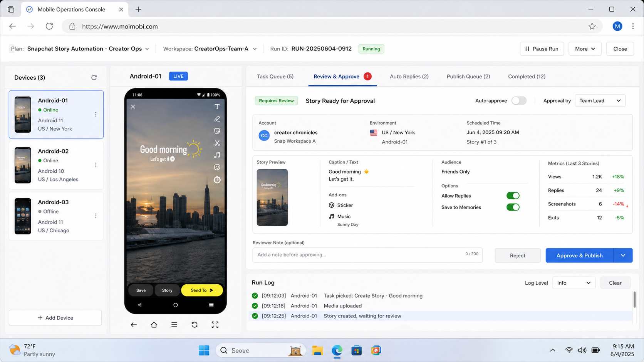Click the 'Story created, waiting for review' log entry

[x=441, y=316]
